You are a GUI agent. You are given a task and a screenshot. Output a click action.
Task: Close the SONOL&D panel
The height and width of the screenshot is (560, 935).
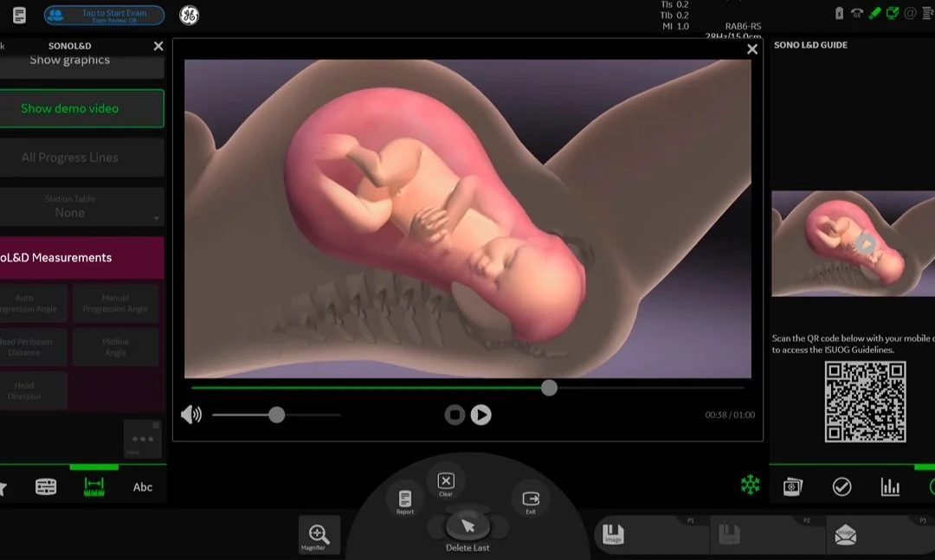[x=158, y=46]
